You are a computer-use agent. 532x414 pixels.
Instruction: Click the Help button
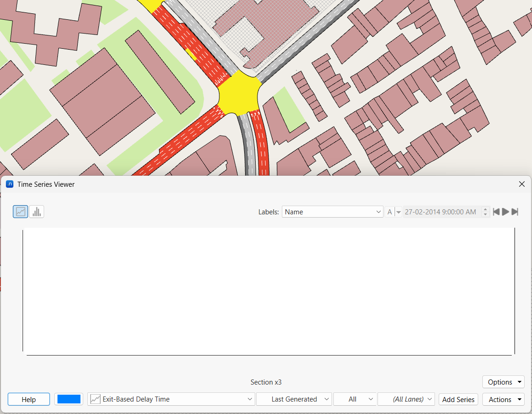(29, 399)
